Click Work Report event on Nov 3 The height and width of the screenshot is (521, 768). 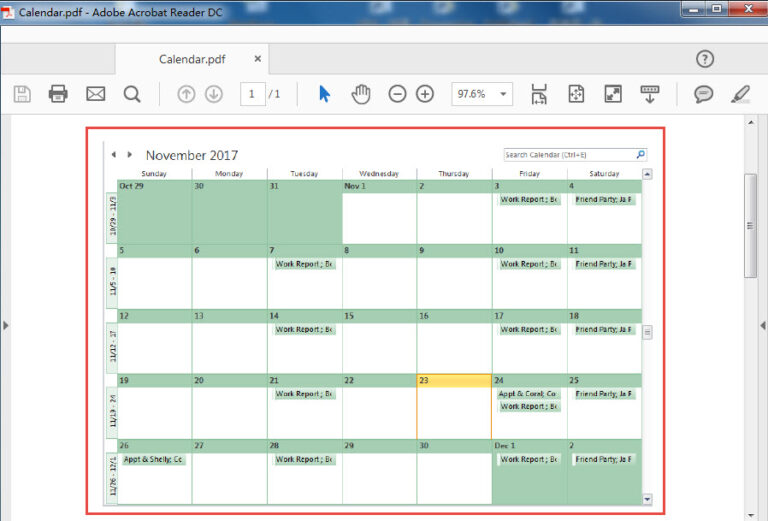(x=529, y=199)
